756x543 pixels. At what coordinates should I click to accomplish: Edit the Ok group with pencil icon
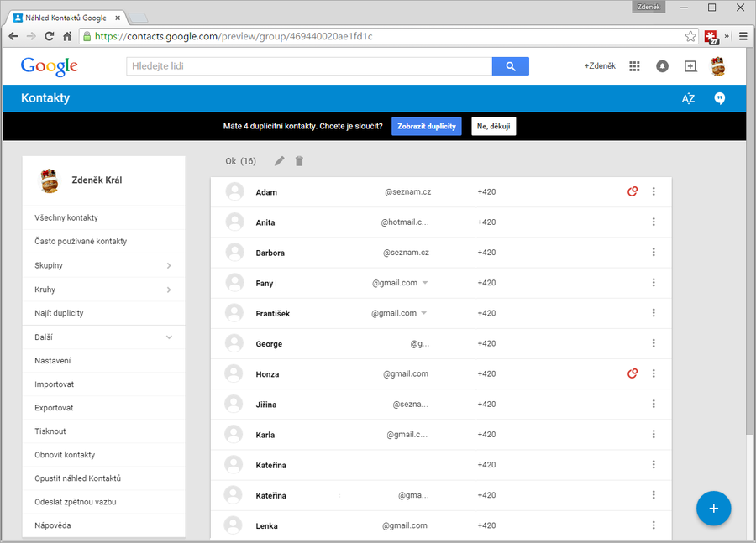pos(280,161)
